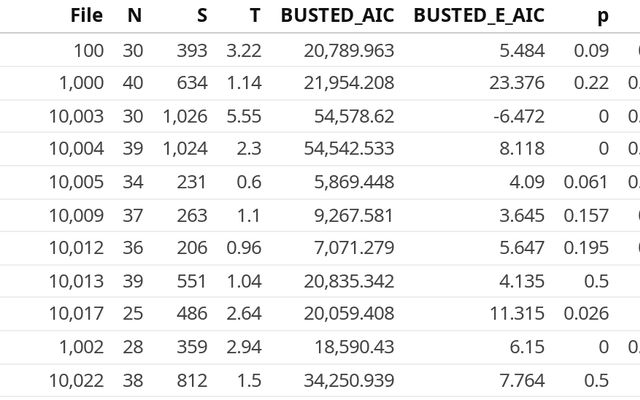Image resolution: width=640 pixels, height=400 pixels.
Task: Click the BUSTED_E_AIC value 23.376
Action: [x=514, y=83]
